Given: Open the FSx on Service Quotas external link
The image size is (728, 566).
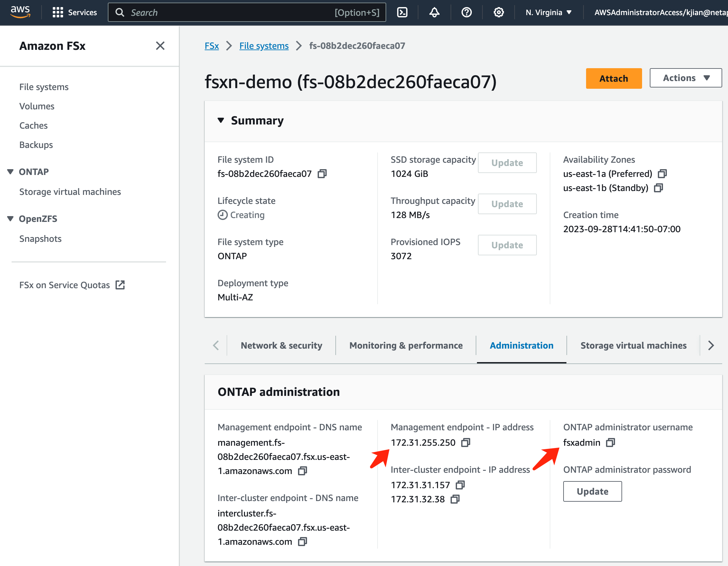Looking at the screenshot, I should tap(72, 285).
